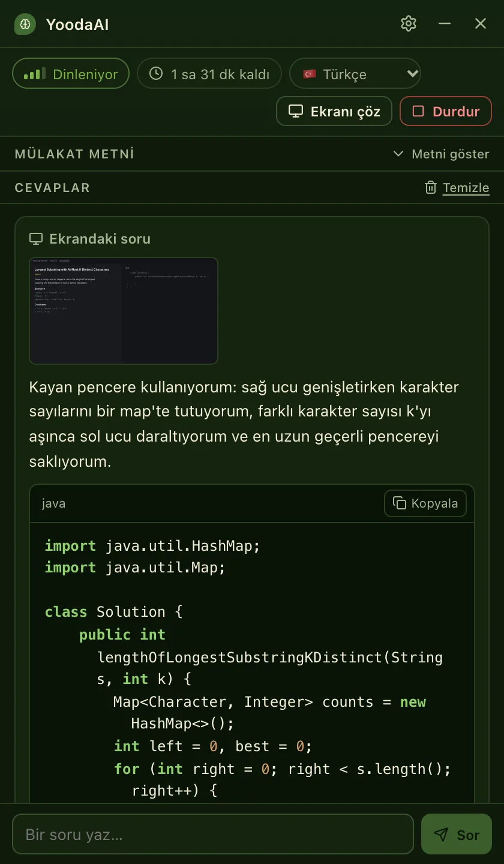Click the YoodaAI title text
Viewport: 504px width, 864px height.
(77, 25)
